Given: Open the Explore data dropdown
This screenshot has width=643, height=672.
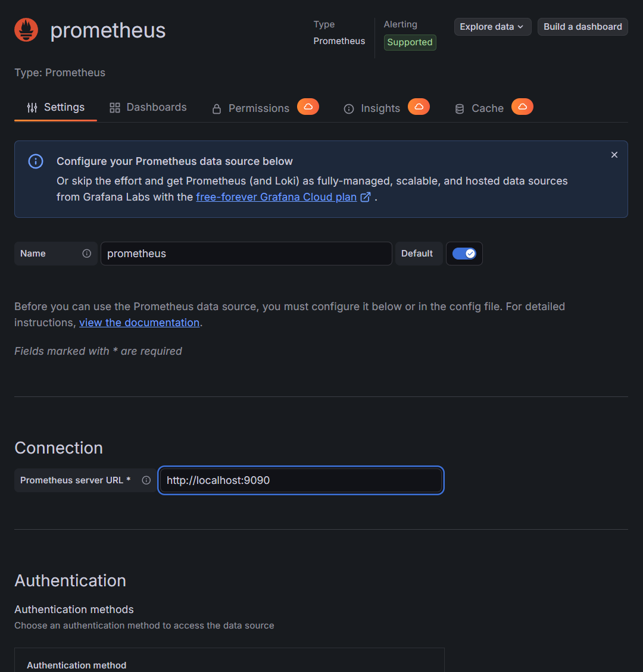Looking at the screenshot, I should tap(492, 26).
